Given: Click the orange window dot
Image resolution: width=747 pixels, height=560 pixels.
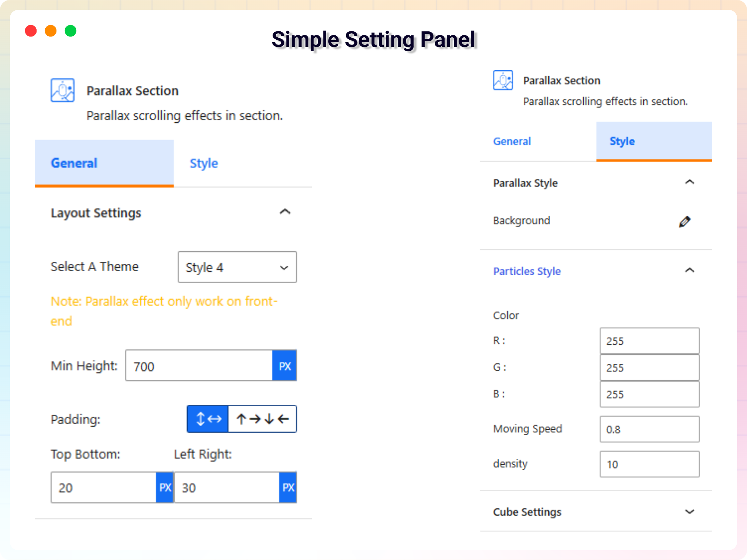Looking at the screenshot, I should 51,31.
